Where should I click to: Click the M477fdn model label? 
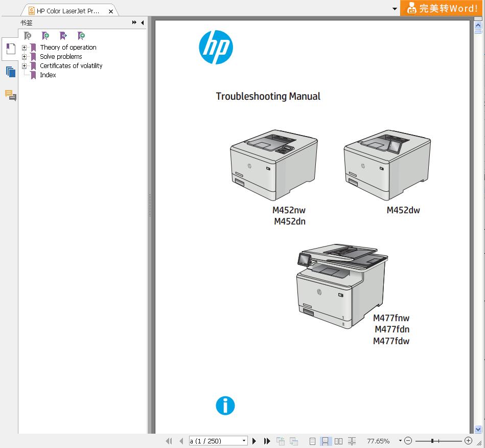(392, 329)
